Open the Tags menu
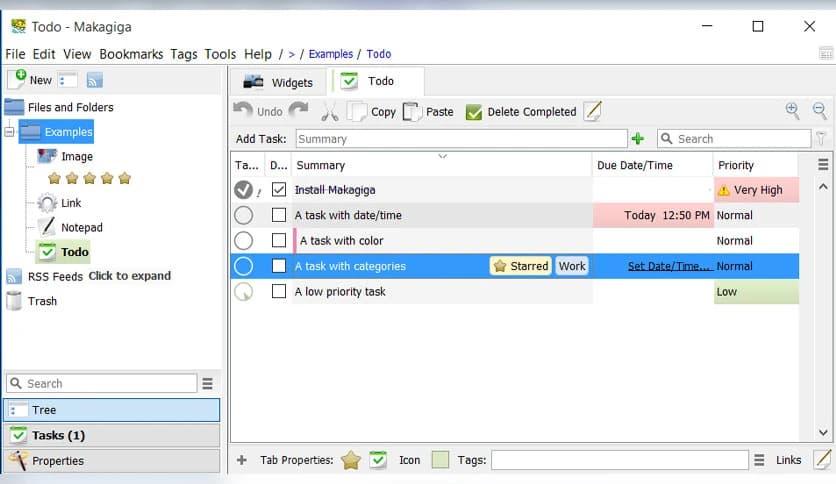Image resolution: width=836 pixels, height=484 pixels. click(184, 54)
